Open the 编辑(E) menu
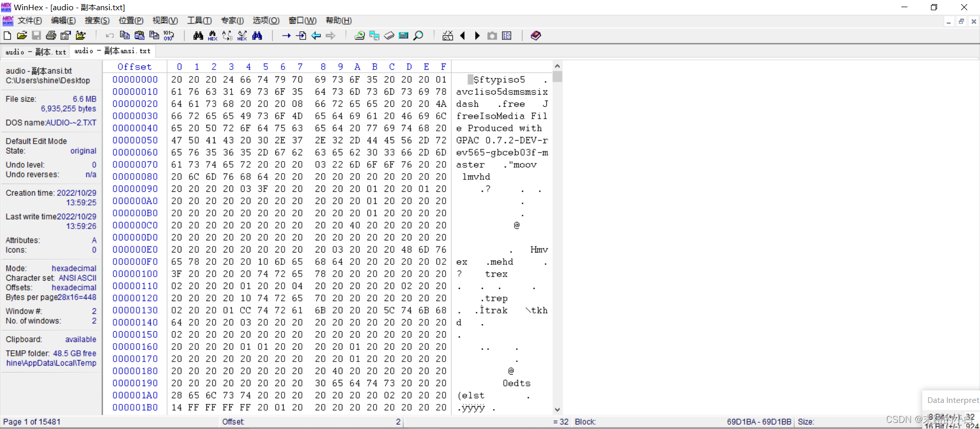 point(63,20)
